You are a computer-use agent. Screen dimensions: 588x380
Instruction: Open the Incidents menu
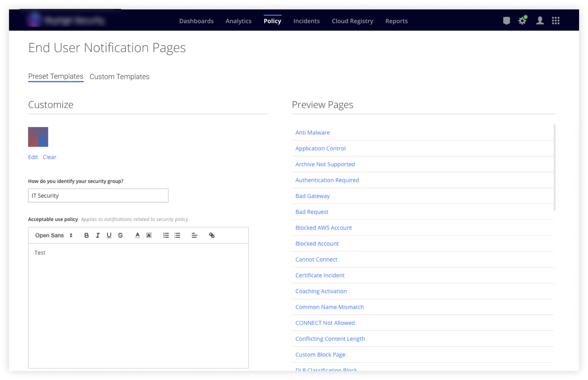306,21
